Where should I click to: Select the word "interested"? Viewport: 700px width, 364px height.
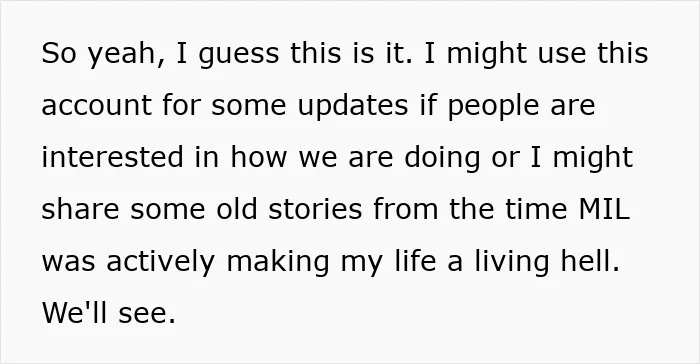[x=112, y=157]
